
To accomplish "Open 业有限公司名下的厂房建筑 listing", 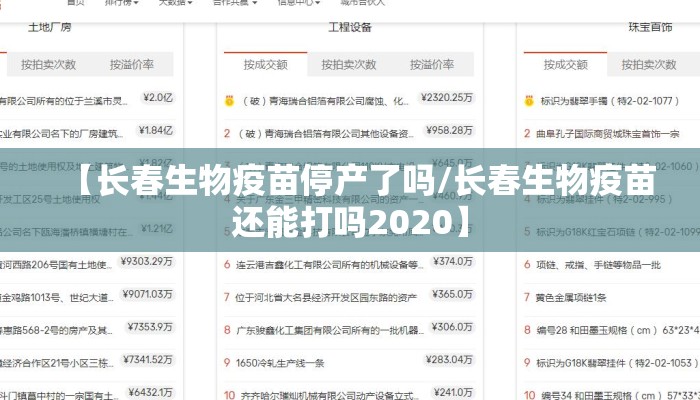I will (x=62, y=133).
